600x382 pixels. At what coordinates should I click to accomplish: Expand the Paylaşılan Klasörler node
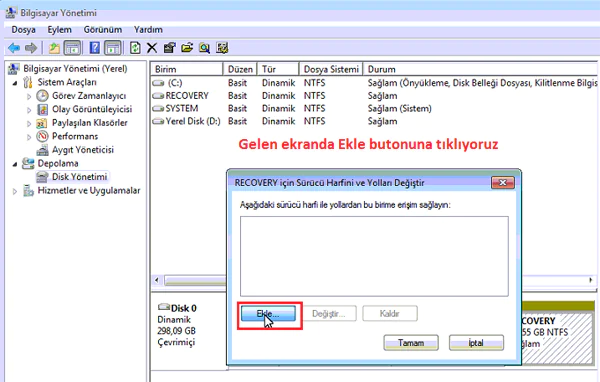pyautogui.click(x=29, y=123)
